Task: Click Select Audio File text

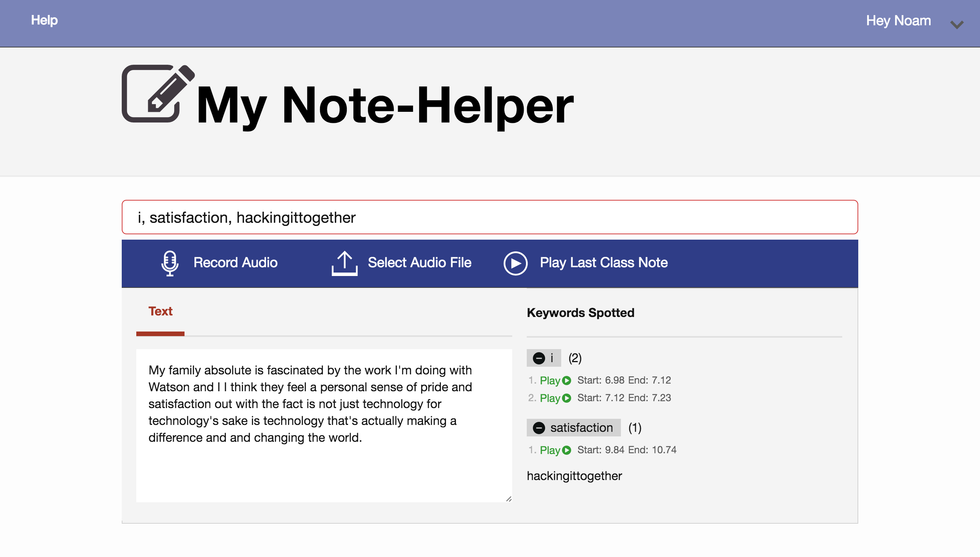Action: tap(420, 263)
